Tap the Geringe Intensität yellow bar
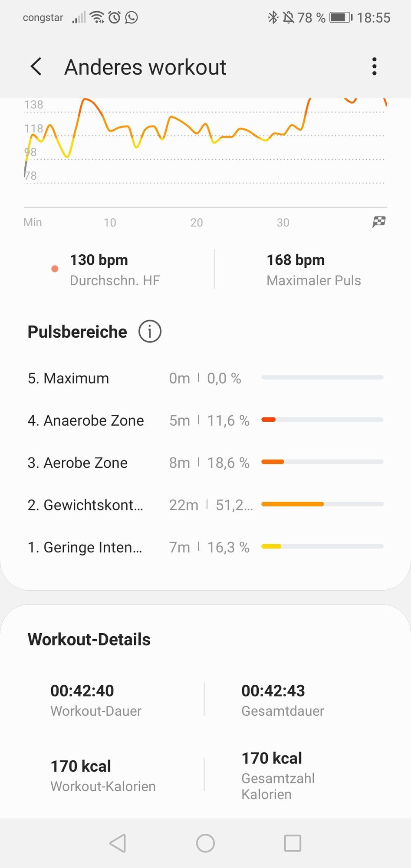411x868 pixels. pos(272,546)
